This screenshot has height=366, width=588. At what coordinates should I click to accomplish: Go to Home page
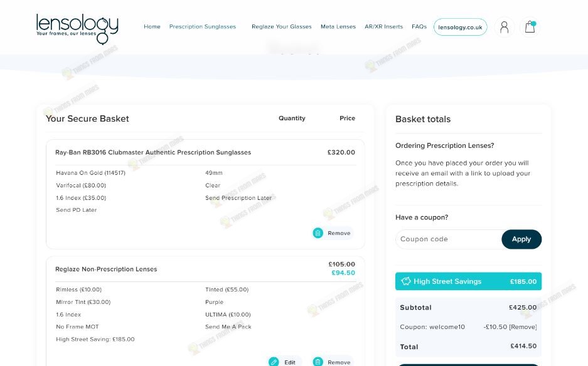click(x=152, y=26)
